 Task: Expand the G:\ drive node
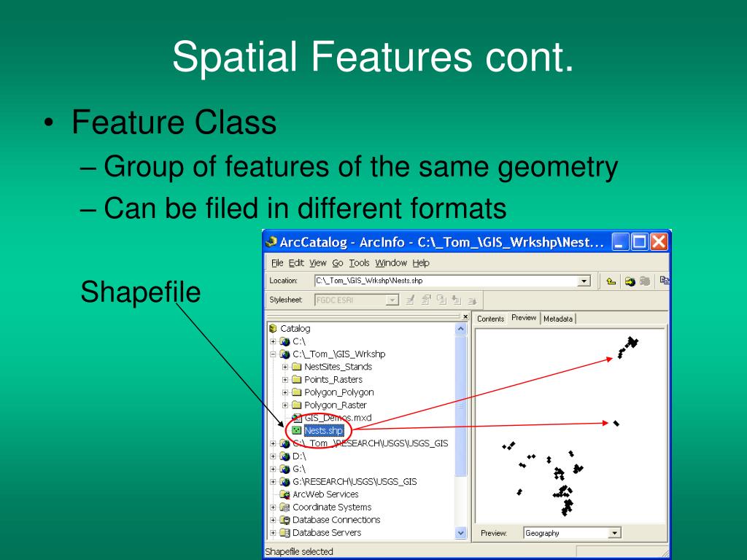coord(273,469)
